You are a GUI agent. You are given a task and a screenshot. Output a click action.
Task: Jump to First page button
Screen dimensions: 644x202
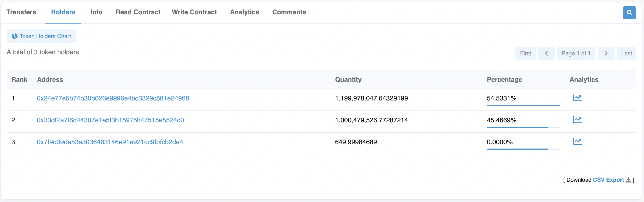(x=525, y=53)
